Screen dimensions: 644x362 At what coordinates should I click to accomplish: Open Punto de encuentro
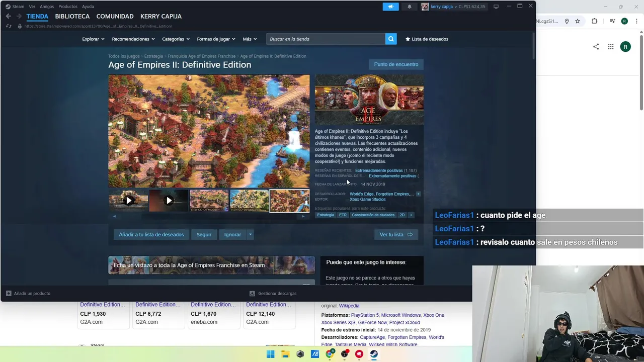coord(396,64)
